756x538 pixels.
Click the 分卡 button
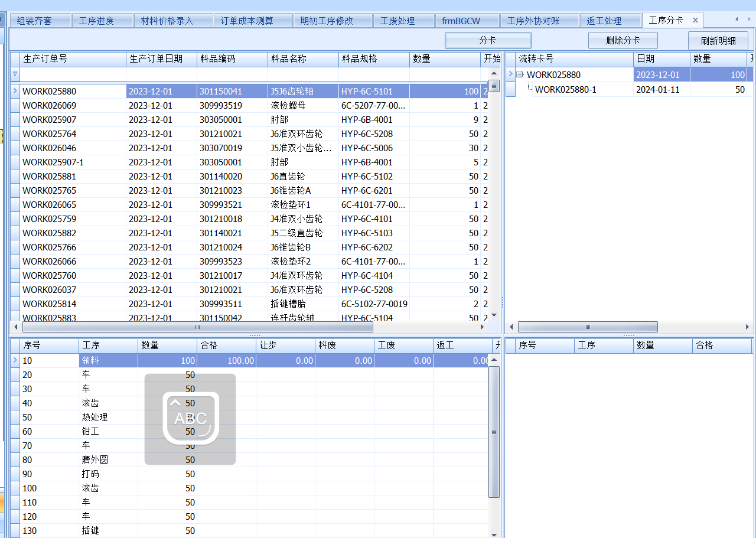pos(488,40)
